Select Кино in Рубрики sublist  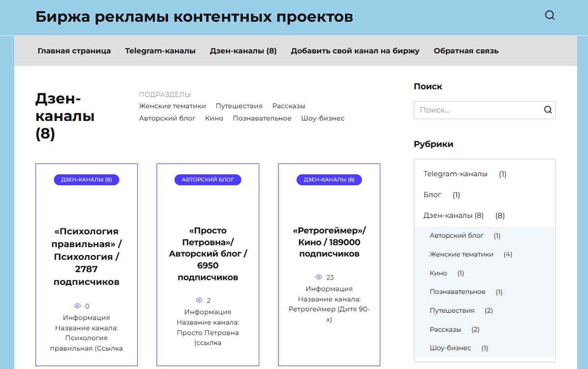pyautogui.click(x=439, y=273)
